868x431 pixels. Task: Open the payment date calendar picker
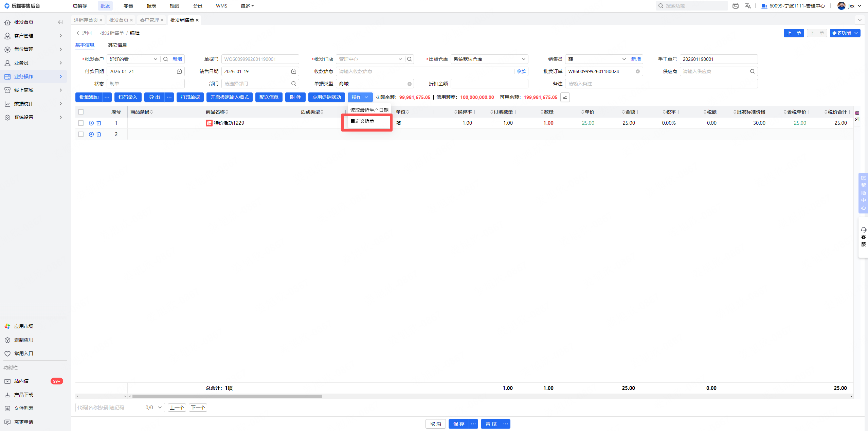click(179, 71)
